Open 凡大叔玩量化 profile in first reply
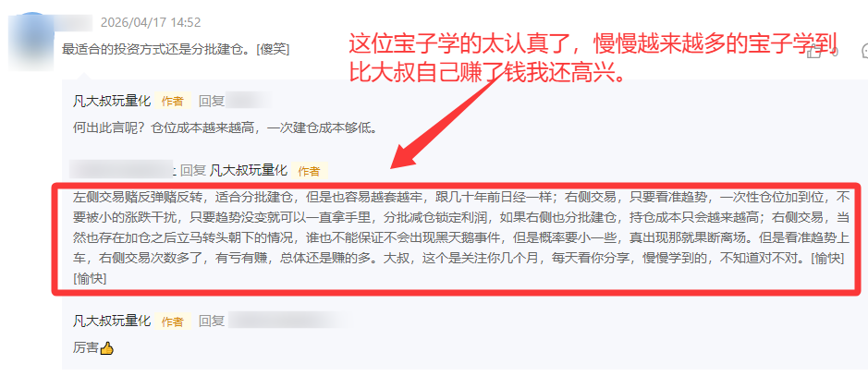Viewport: 868px width, 376px height. (x=112, y=102)
